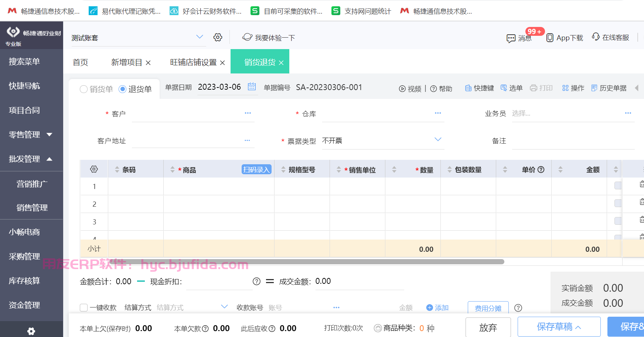
Task: Close 销货退货 tab
Action: point(281,63)
